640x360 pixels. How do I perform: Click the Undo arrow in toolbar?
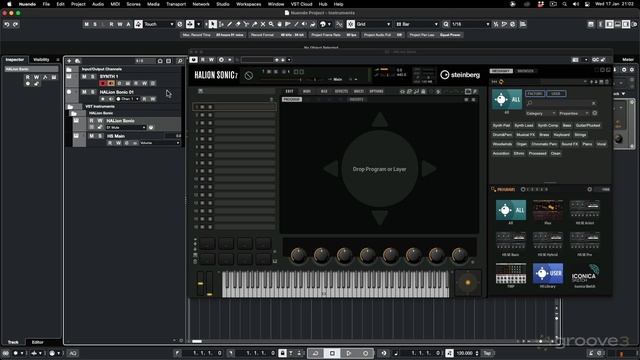(7, 24)
